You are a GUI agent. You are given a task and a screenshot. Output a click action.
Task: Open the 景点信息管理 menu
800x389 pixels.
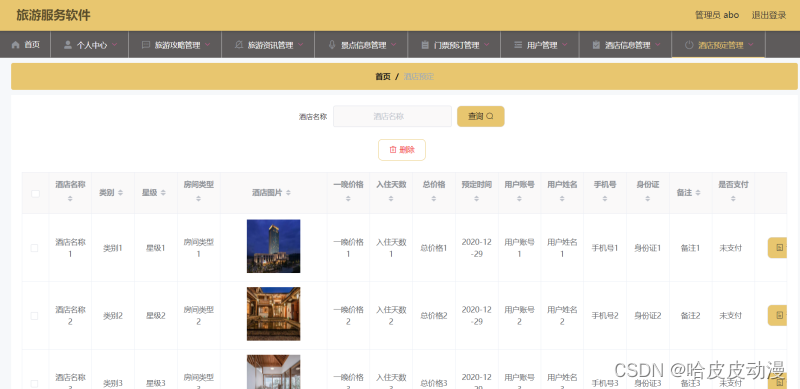(x=361, y=45)
